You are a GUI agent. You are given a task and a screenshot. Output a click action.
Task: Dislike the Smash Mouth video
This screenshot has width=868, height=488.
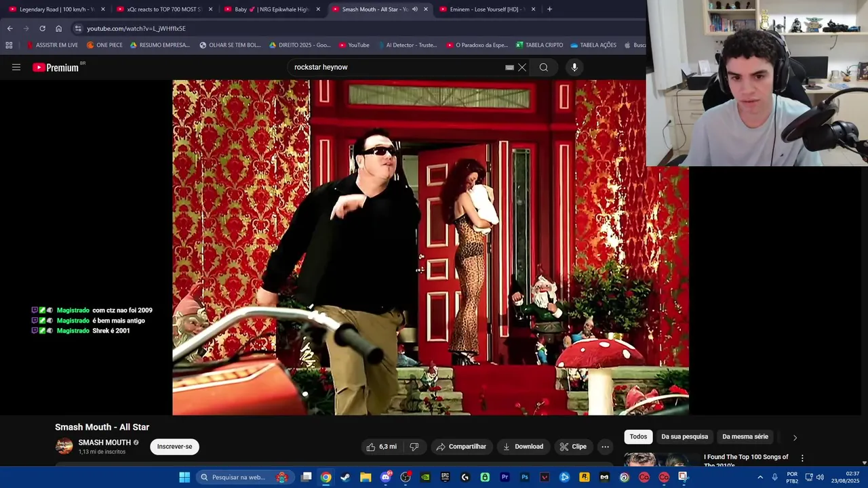pyautogui.click(x=414, y=447)
